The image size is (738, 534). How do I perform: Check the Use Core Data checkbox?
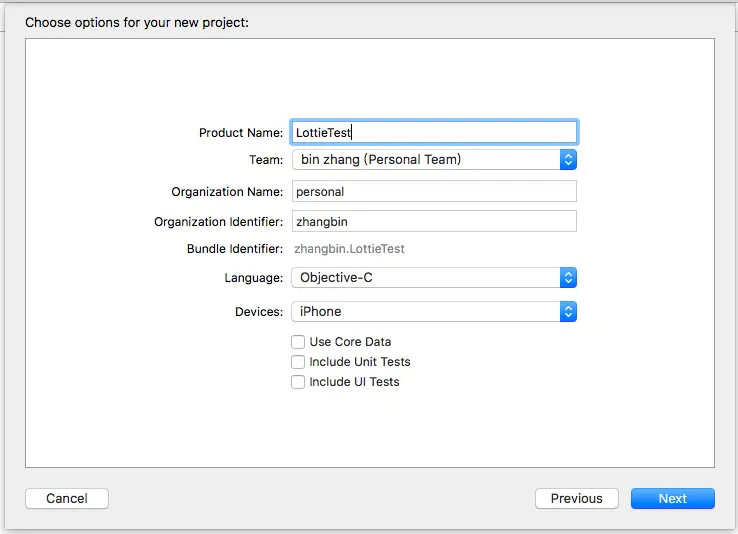(x=298, y=342)
